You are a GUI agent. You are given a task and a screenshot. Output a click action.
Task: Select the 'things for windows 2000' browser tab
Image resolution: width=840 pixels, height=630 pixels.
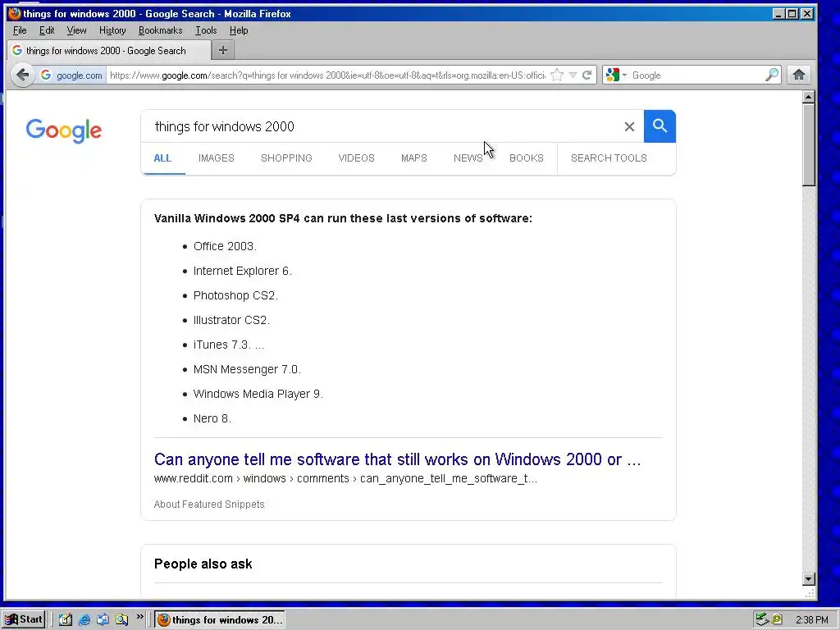109,50
